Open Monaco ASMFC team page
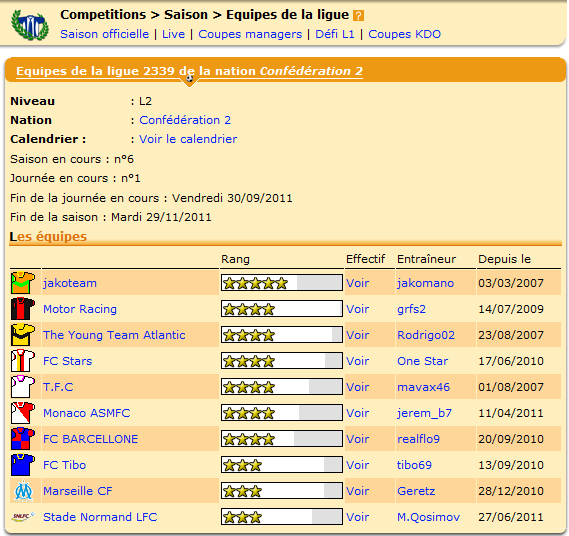Viewport: 569px width, 536px height. (x=86, y=413)
